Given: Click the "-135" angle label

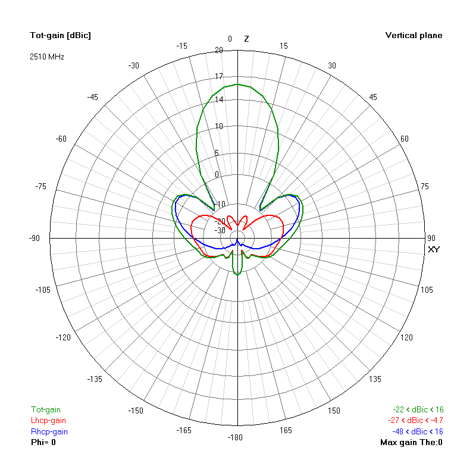Looking at the screenshot, I should click(95, 379).
